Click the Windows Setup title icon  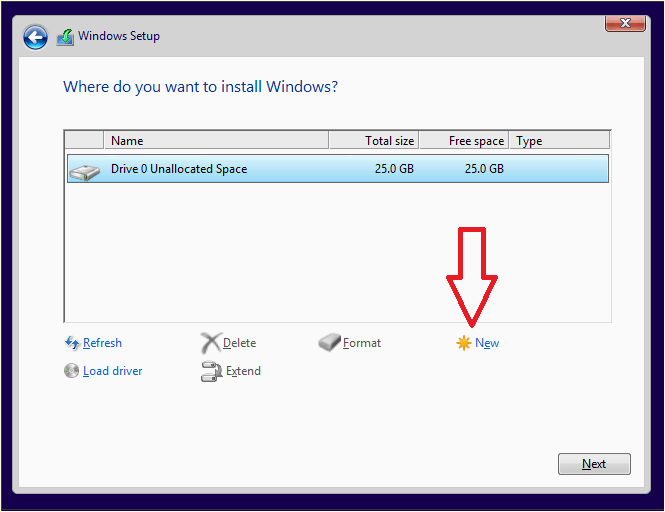coord(65,37)
